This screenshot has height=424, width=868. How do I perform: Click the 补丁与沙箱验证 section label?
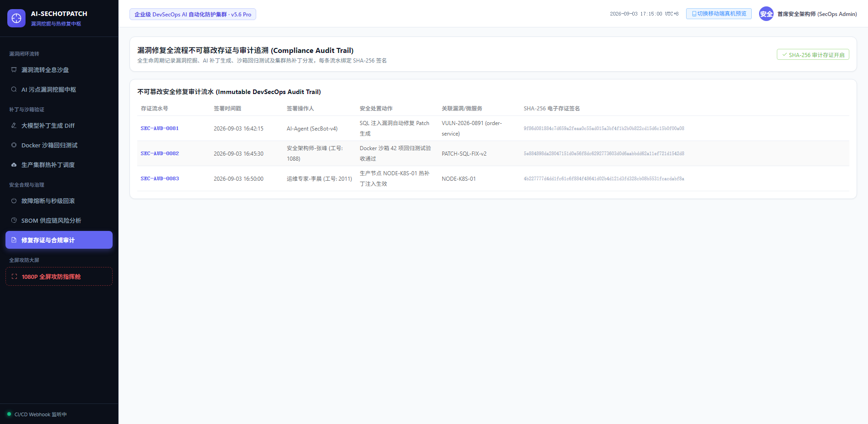(x=27, y=110)
